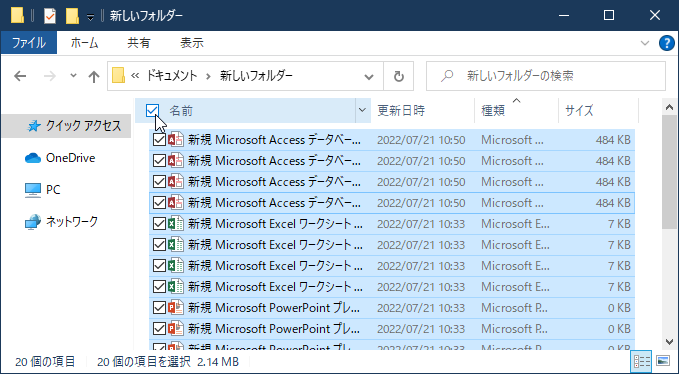
Task: Click the Properties icon in the title bar
Action: (50, 16)
